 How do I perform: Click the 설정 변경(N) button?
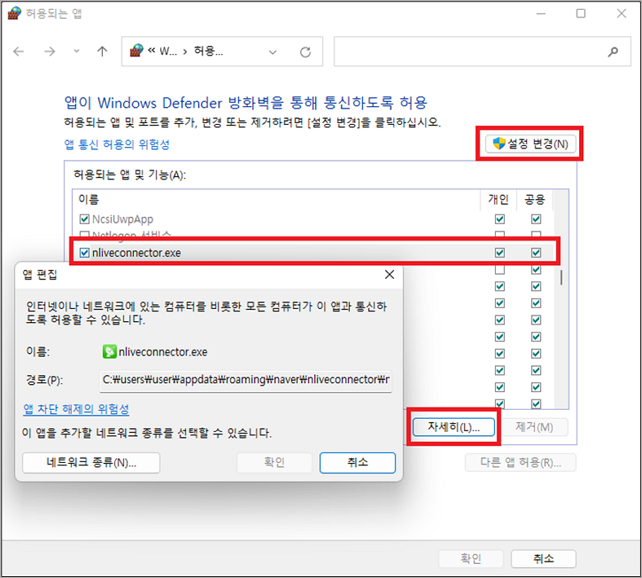(x=530, y=144)
